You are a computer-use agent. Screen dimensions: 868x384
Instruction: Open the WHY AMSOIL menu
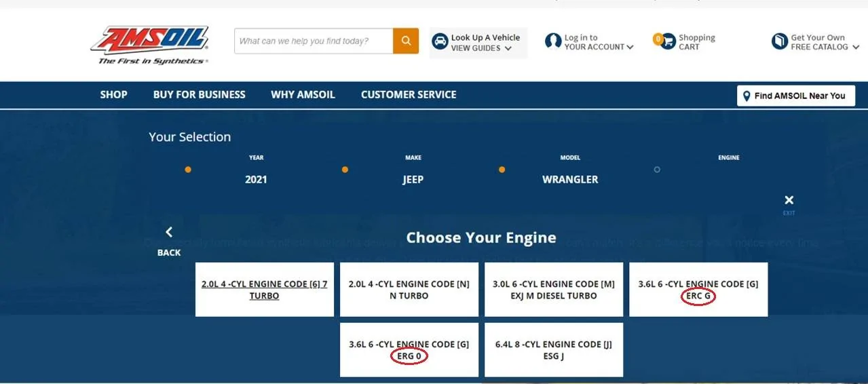tap(303, 94)
